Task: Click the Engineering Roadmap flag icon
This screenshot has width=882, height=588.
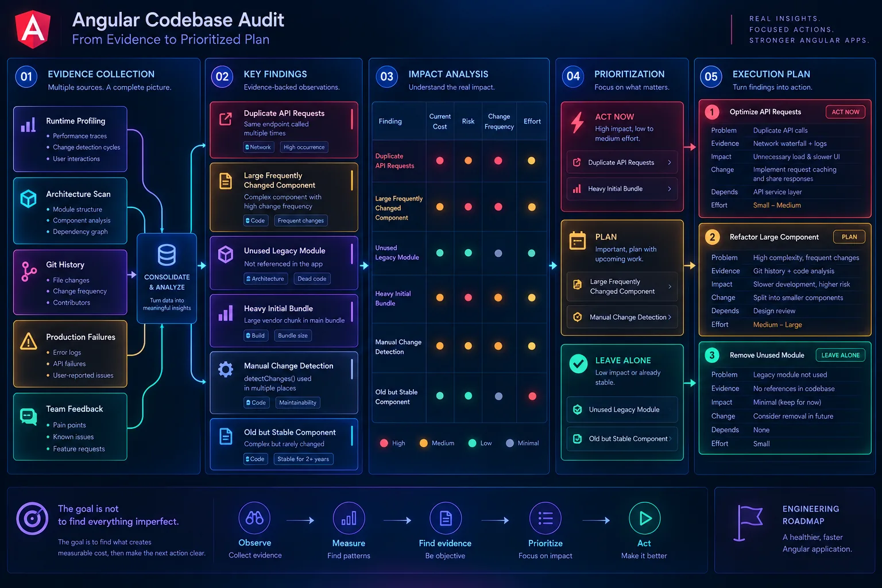Action: point(748,523)
